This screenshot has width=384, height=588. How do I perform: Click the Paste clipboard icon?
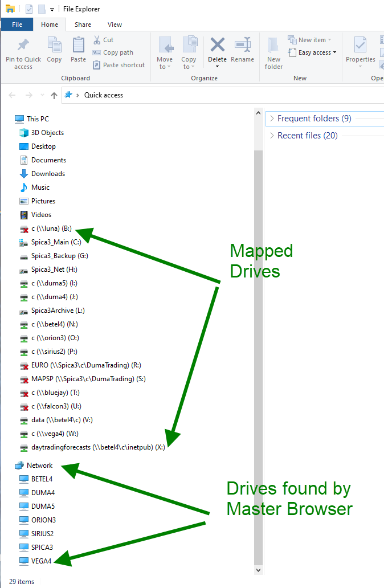click(x=79, y=44)
